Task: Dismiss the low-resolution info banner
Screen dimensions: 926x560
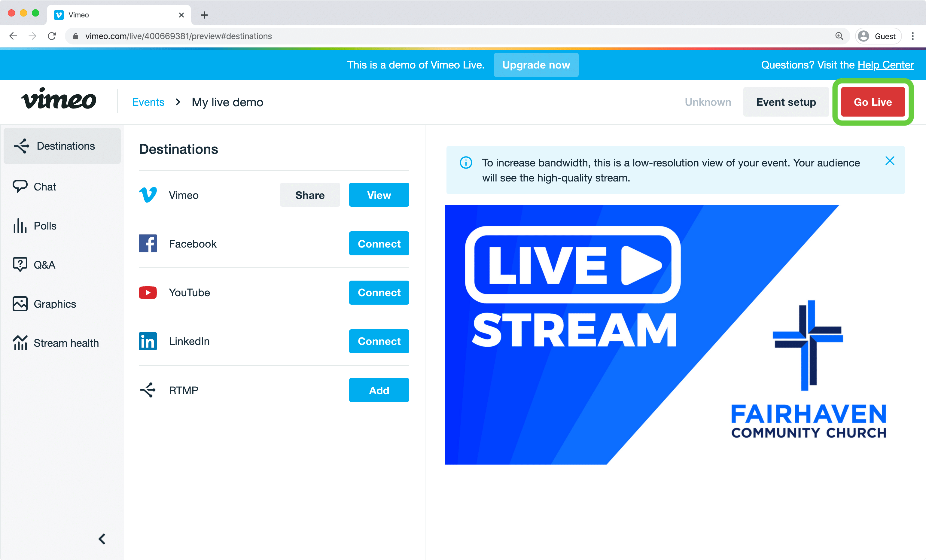Action: tap(890, 161)
